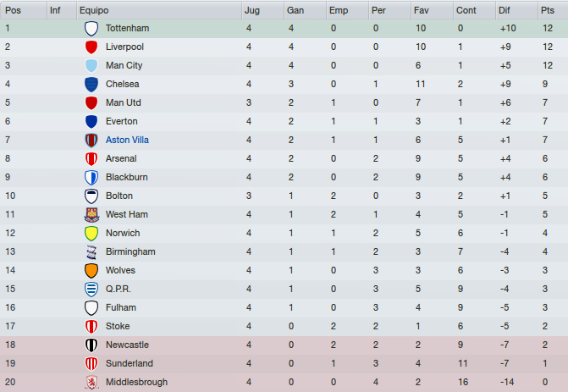Click the Man City light blue badge
The image size is (568, 392).
point(91,65)
